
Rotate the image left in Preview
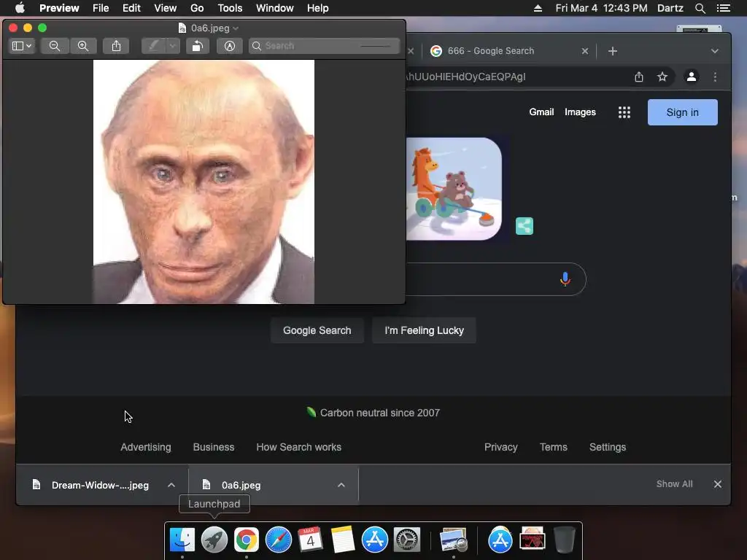pyautogui.click(x=197, y=46)
